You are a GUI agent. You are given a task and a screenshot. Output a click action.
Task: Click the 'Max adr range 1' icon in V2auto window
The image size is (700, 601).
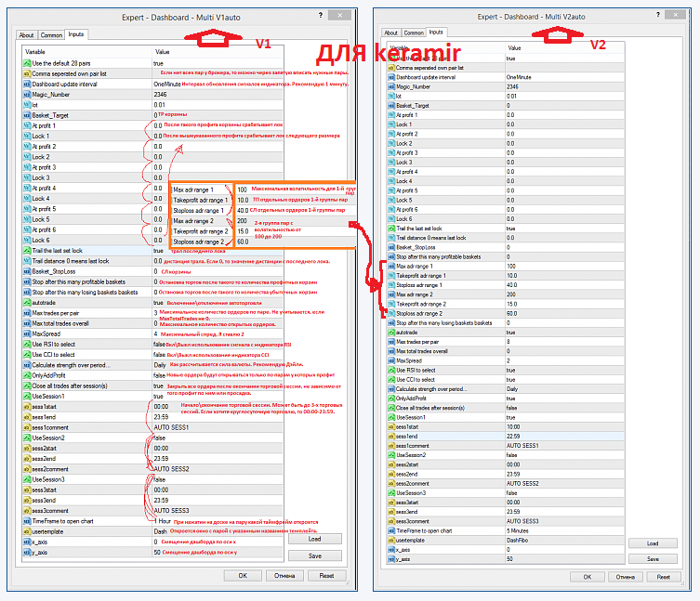tap(391, 267)
